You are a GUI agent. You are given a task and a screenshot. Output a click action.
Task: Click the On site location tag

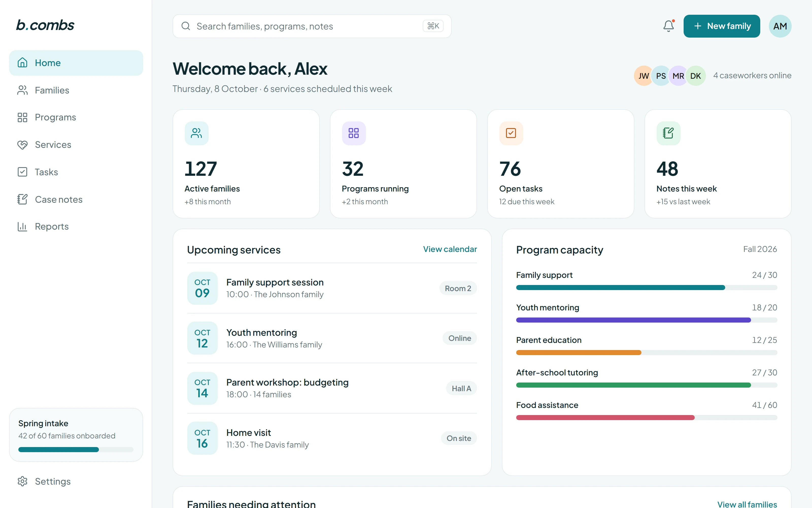(x=459, y=438)
